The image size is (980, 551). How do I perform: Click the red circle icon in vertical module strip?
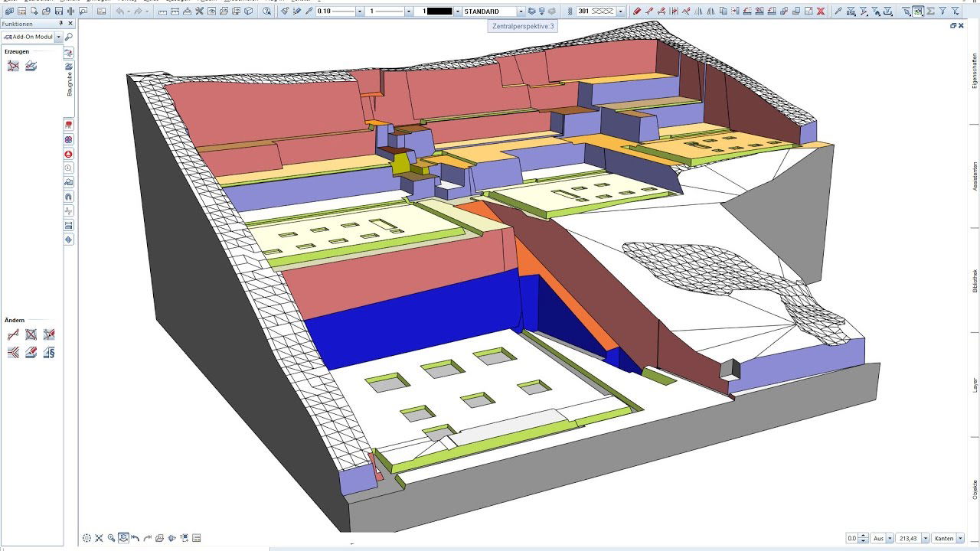coord(69,154)
